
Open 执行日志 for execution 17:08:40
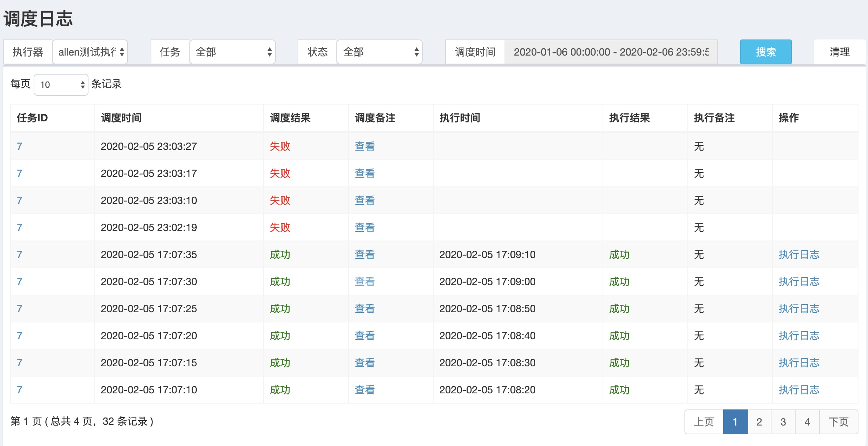[799, 336]
